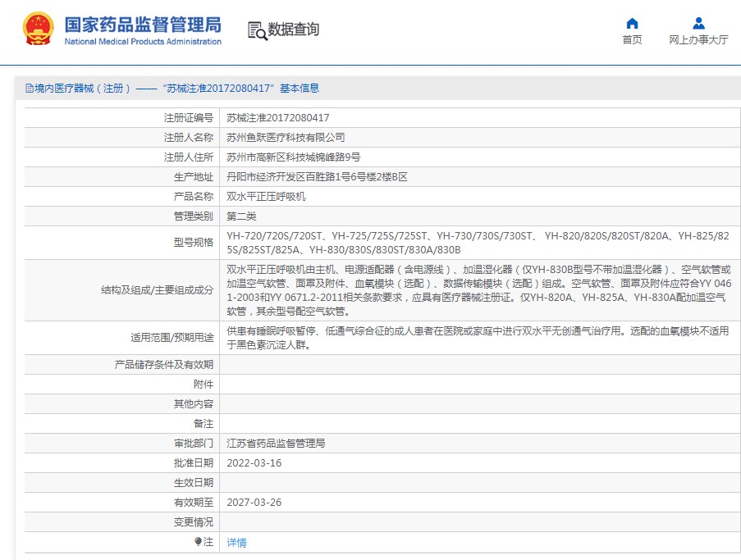The width and height of the screenshot is (741, 560).
Task: Select address 苏州市高新区科技城锦峰路9号
Action: click(294, 157)
